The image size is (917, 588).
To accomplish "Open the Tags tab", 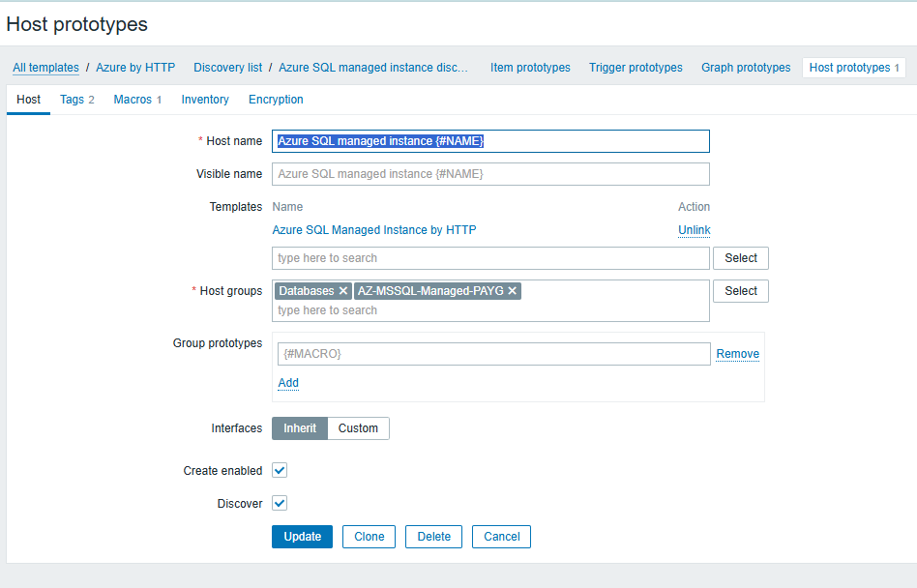I will [77, 100].
